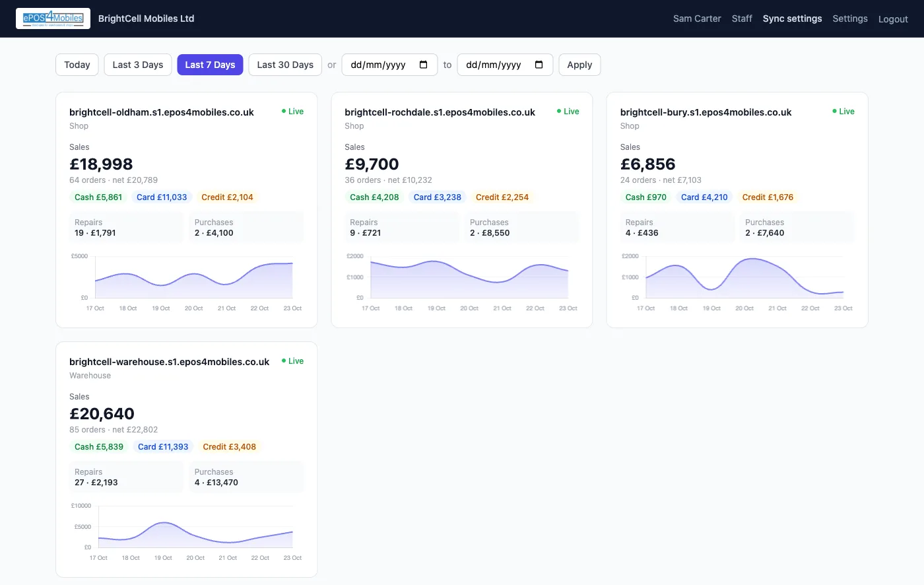This screenshot has height=585, width=924.
Task: Focus the end date input field
Action: pyautogui.click(x=505, y=65)
